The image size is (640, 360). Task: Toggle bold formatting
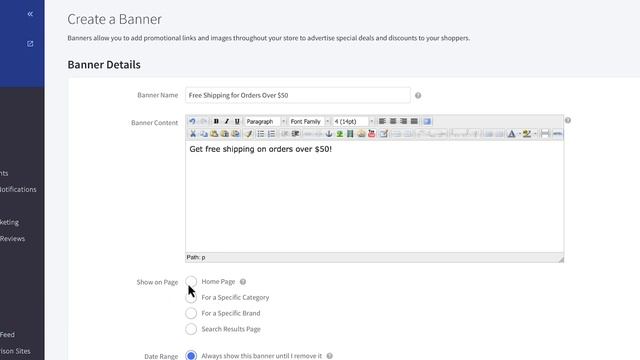click(x=216, y=121)
